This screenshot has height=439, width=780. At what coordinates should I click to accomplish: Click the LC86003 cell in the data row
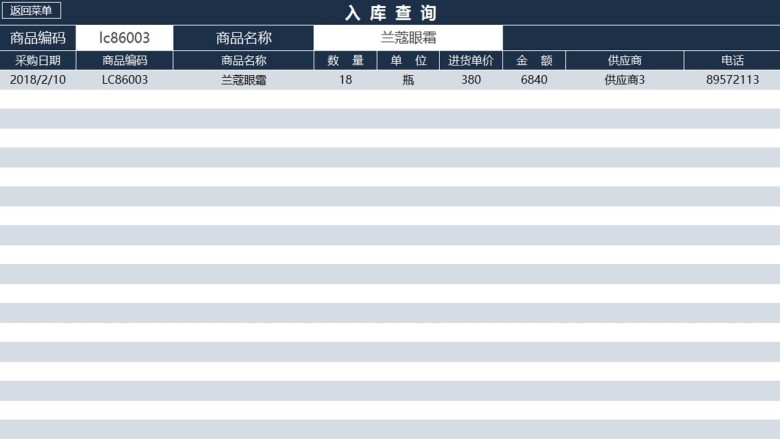[x=124, y=80]
